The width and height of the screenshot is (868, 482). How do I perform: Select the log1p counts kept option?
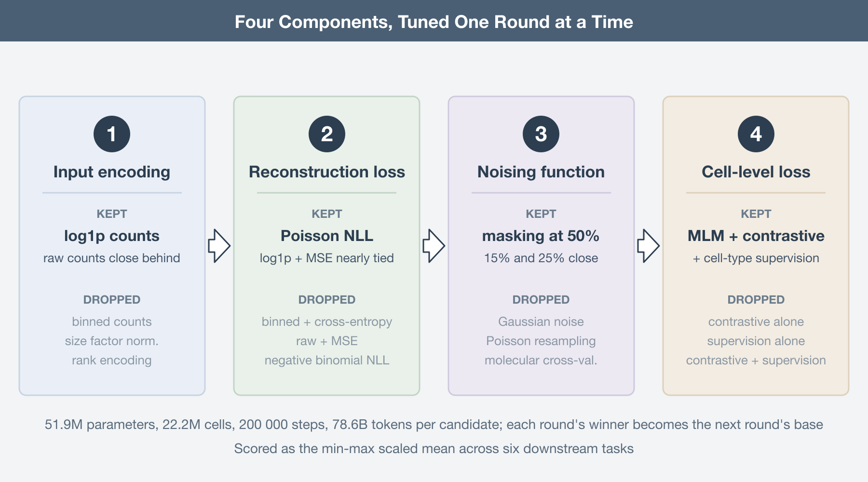click(x=112, y=236)
